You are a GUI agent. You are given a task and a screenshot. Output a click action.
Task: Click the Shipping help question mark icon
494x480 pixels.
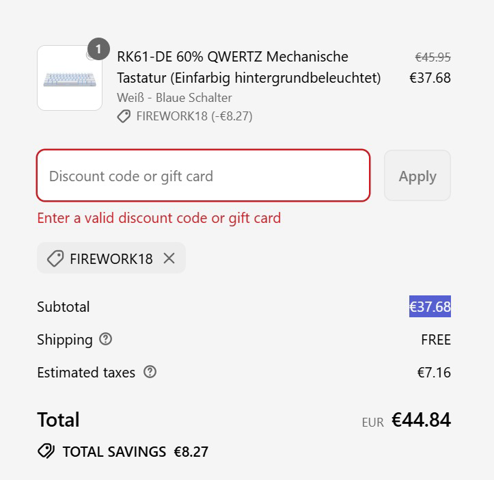[106, 339]
